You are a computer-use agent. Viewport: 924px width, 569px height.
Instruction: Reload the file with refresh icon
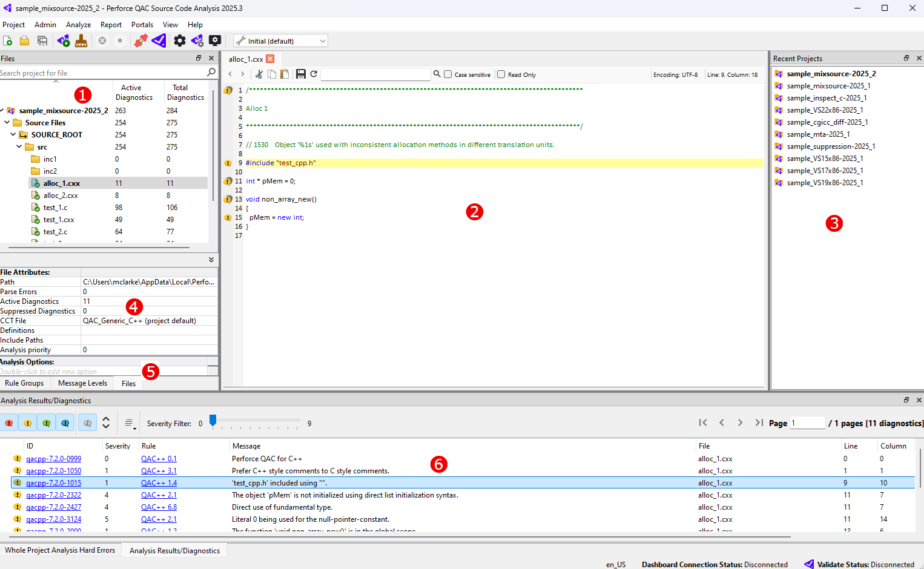314,74
